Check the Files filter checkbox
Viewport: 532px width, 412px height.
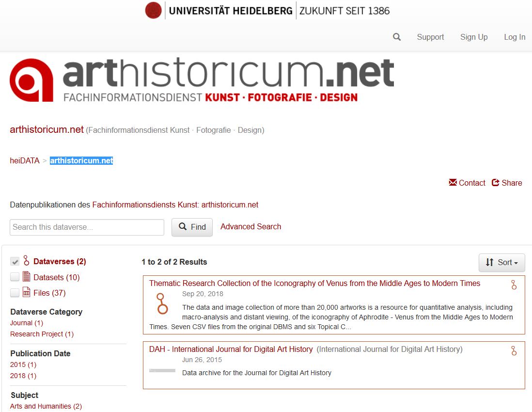tap(15, 293)
